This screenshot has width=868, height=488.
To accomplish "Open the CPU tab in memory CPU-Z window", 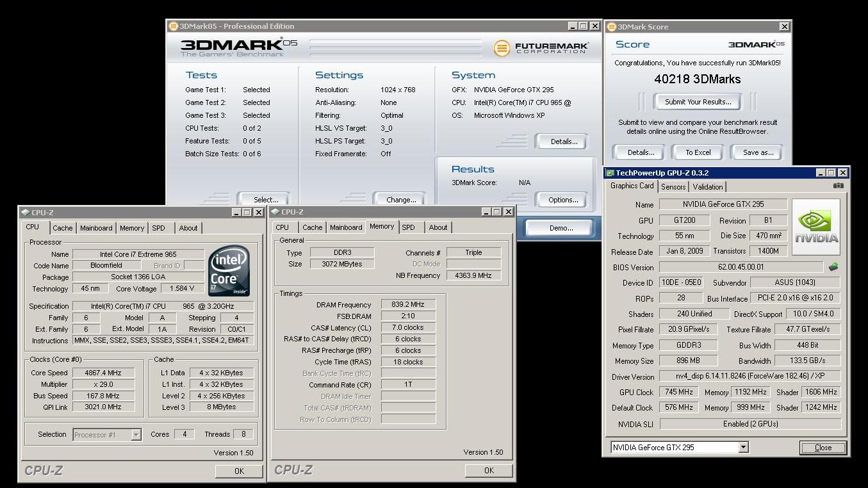I will [283, 227].
